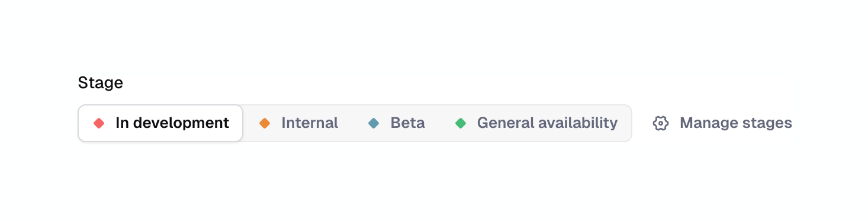Image resolution: width=868 pixels, height=221 pixels.
Task: Pick the red stage color marker
Action: pyautogui.click(x=99, y=123)
